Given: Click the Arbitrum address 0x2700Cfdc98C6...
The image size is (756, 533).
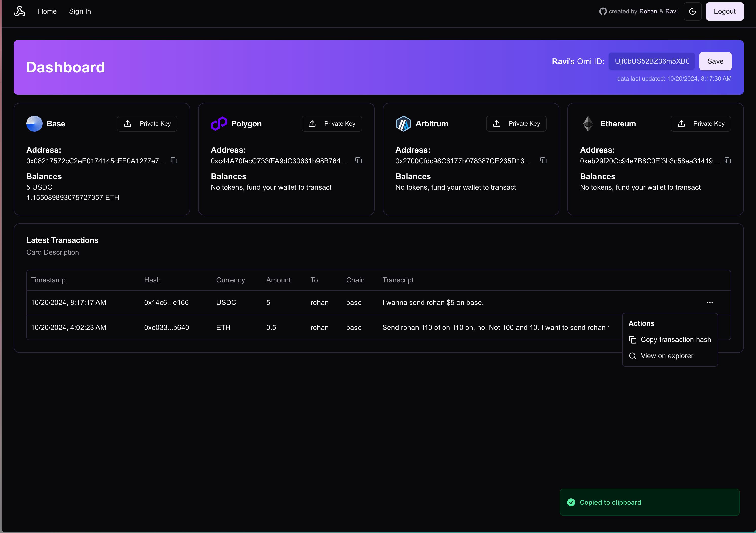Looking at the screenshot, I should point(463,161).
